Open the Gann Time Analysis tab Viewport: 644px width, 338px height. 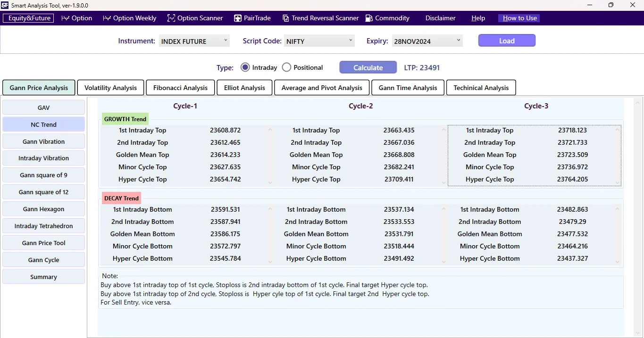pos(407,87)
